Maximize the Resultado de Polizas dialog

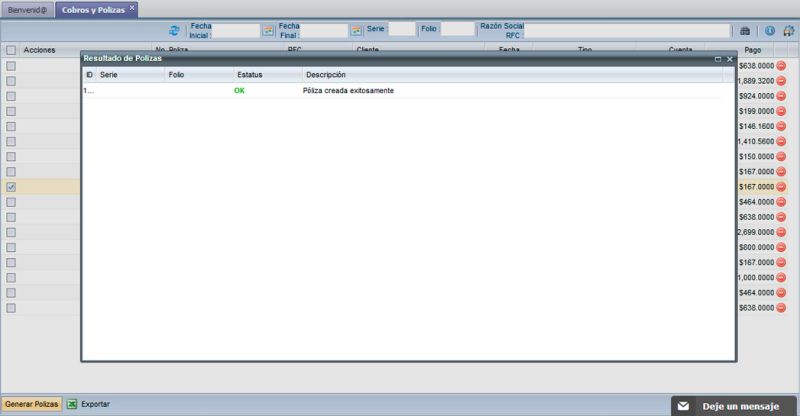718,60
